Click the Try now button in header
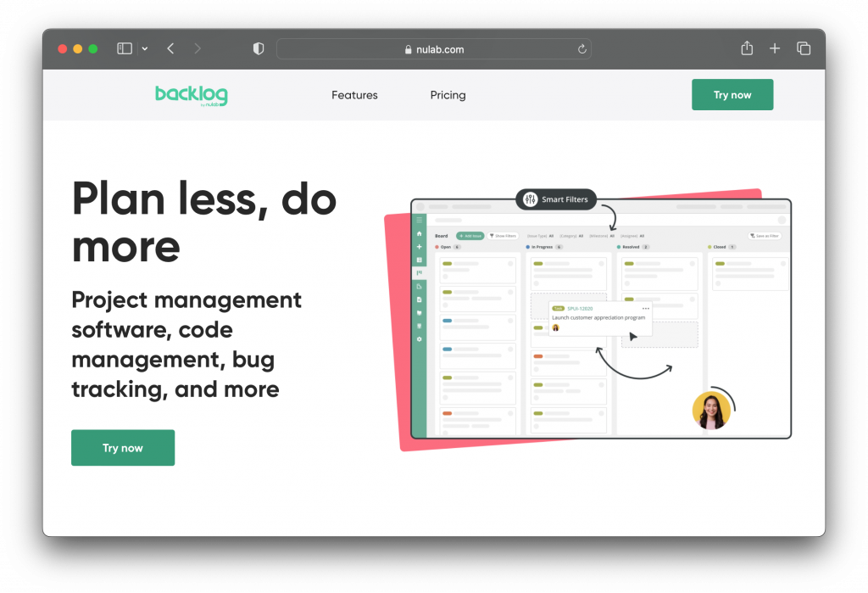 (732, 95)
